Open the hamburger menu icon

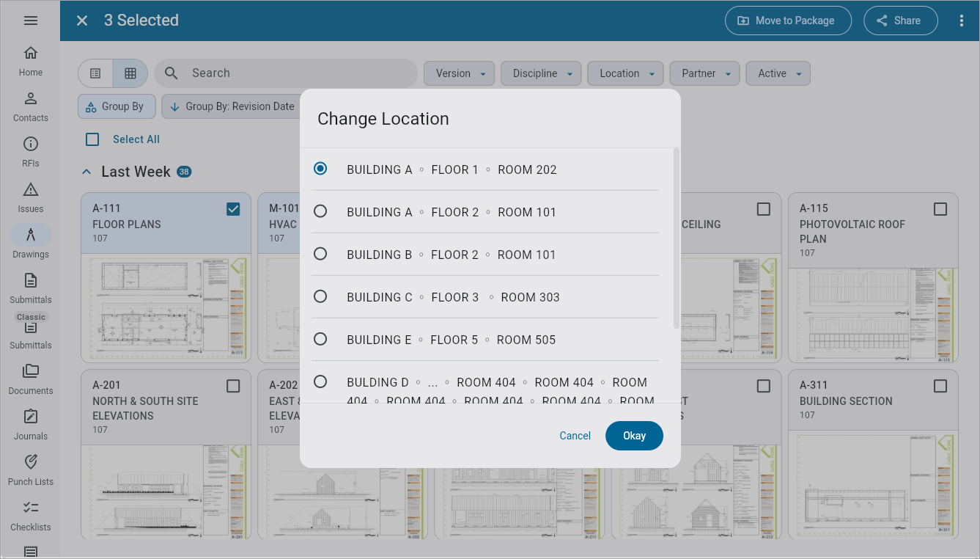click(x=31, y=21)
